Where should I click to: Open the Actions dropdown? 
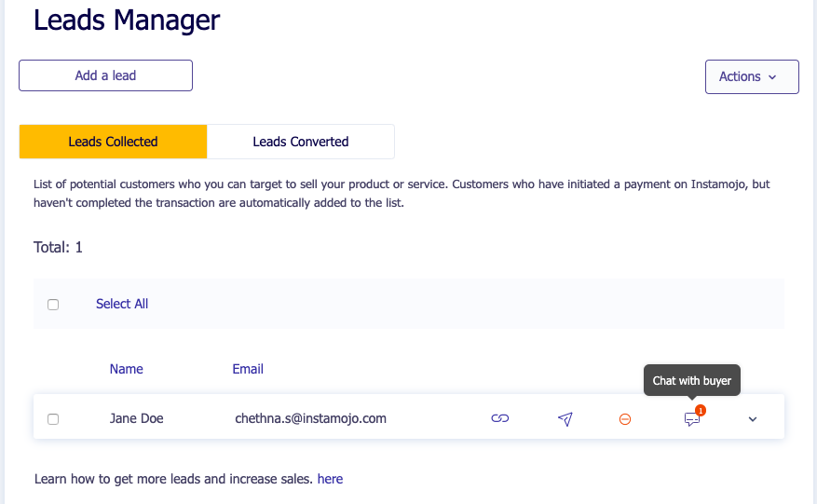751,76
